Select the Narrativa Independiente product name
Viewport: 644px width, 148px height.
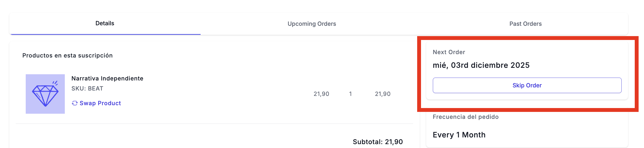pos(107,78)
